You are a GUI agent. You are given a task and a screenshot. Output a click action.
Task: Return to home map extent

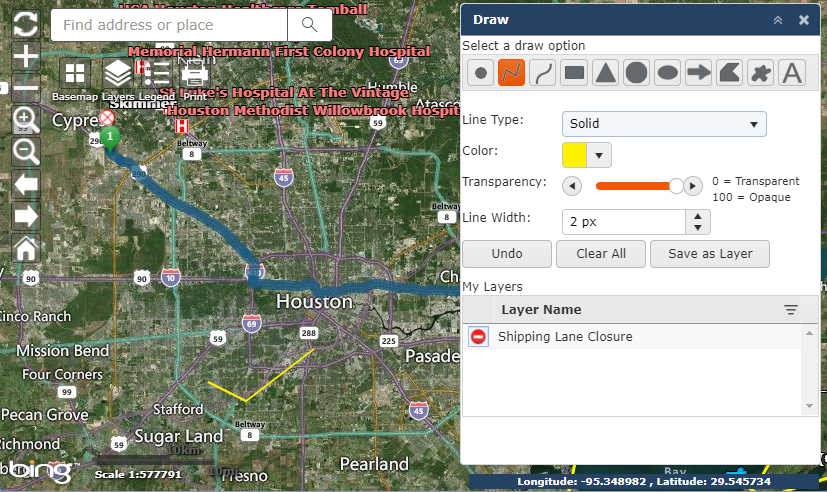[25, 248]
